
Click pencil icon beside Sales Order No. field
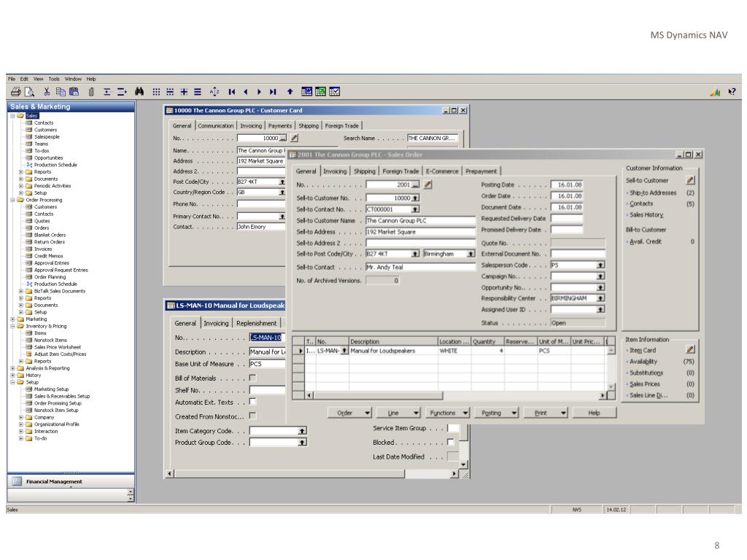coord(427,184)
